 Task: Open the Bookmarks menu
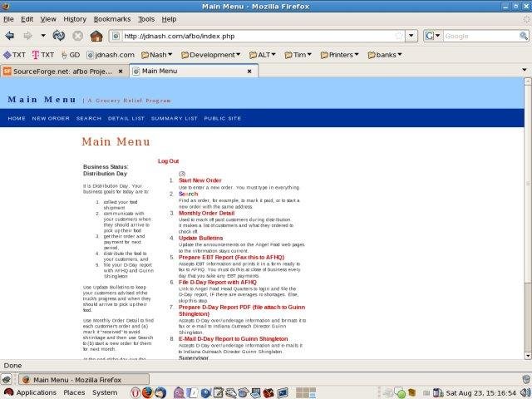(112, 19)
